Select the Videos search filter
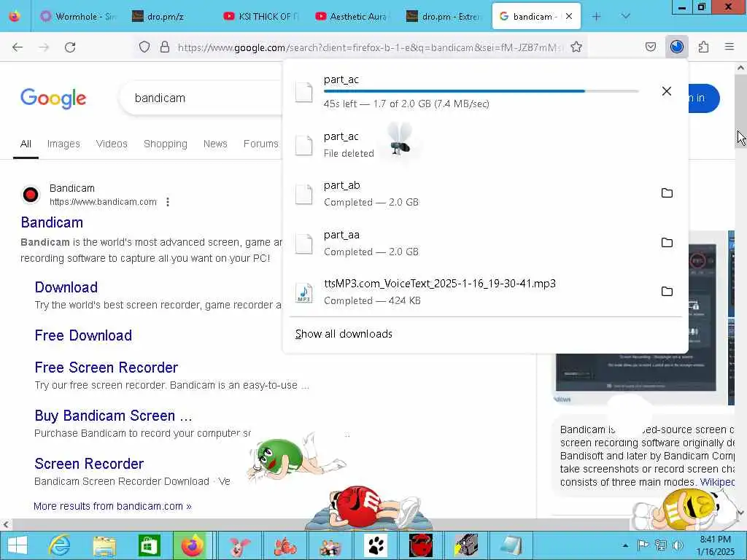The width and height of the screenshot is (747, 560). pyautogui.click(x=112, y=144)
